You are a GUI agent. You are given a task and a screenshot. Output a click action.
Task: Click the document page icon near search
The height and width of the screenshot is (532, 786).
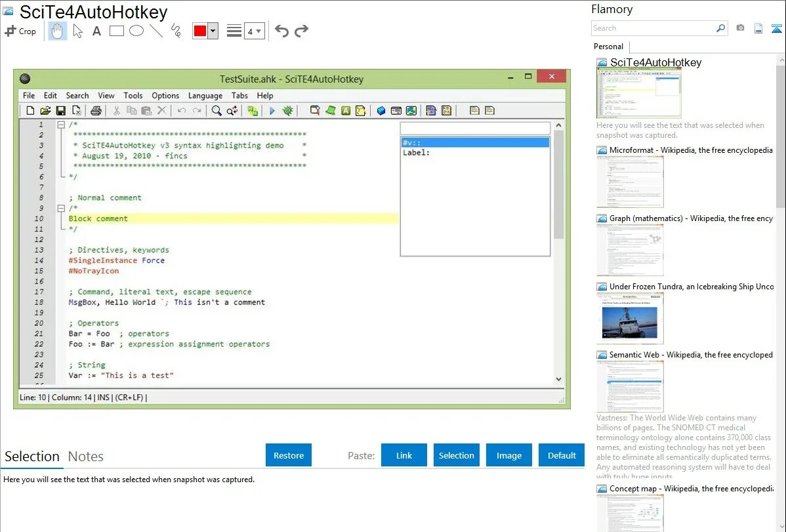point(758,28)
